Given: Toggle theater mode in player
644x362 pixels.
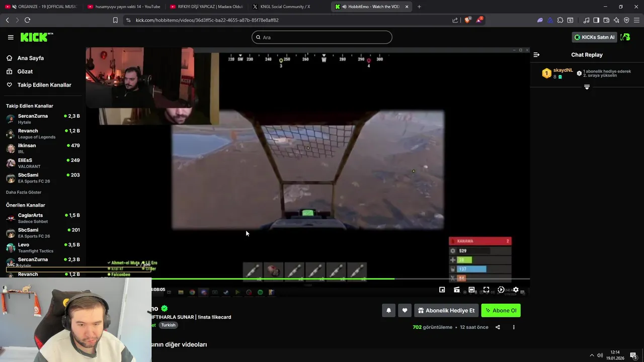Looking at the screenshot, I should click(x=471, y=290).
